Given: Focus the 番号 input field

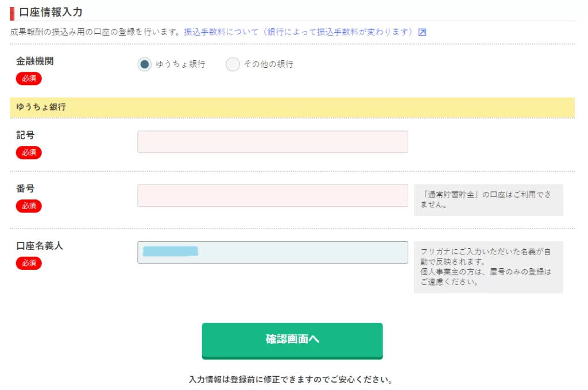Looking at the screenshot, I should click(272, 195).
